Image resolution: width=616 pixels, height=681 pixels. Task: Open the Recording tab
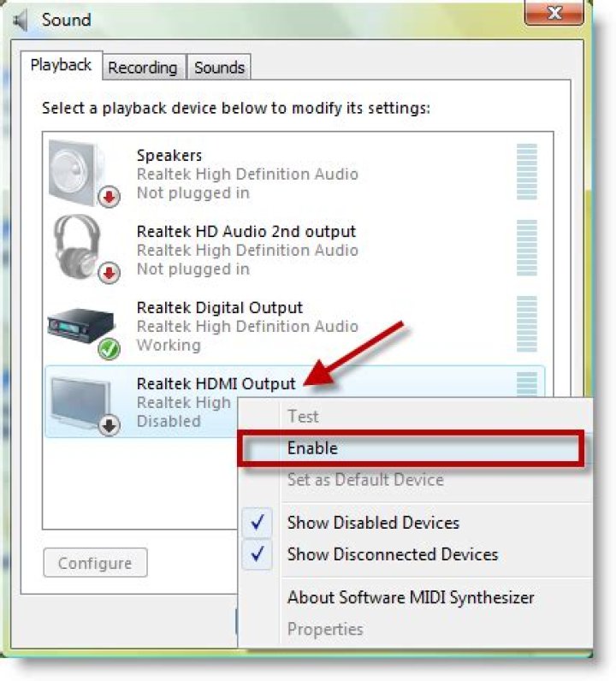(143, 68)
